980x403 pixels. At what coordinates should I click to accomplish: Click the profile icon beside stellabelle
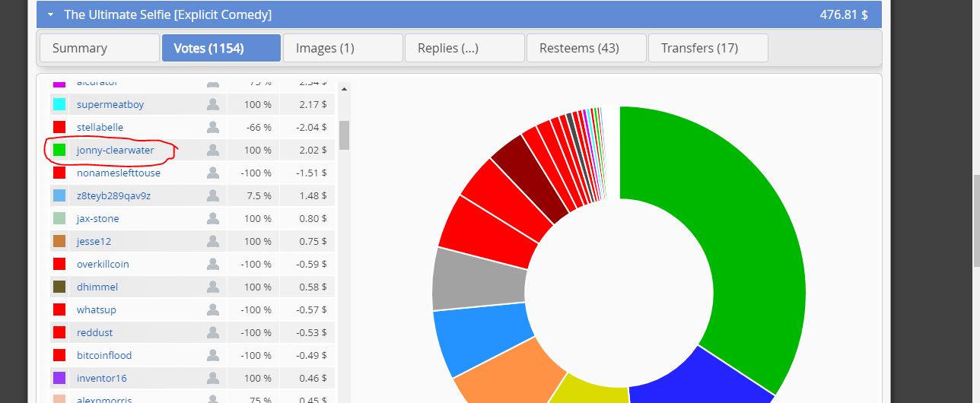click(x=213, y=127)
